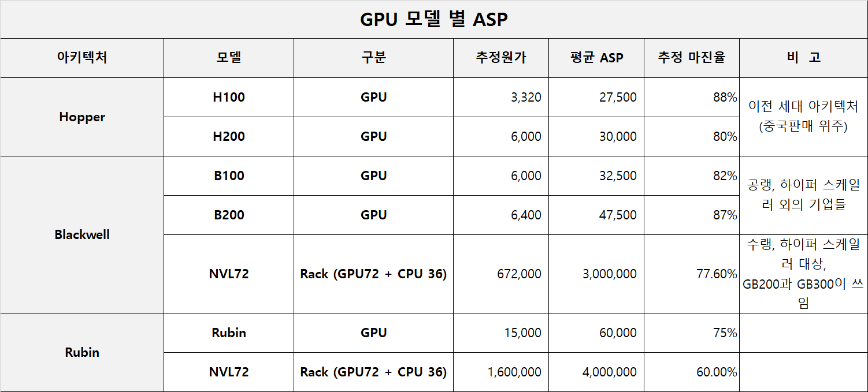Select the Blackwell architecture cell
868x392 pixels.
(x=82, y=235)
